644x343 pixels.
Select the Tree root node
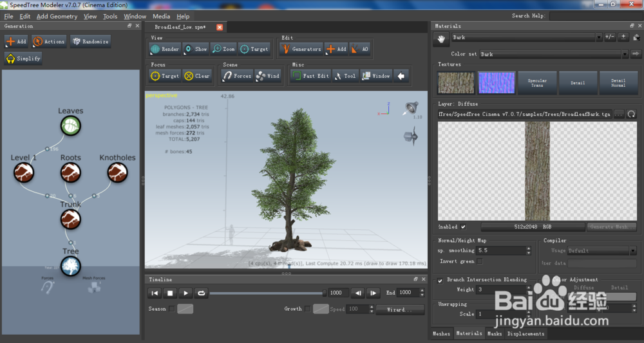click(71, 266)
